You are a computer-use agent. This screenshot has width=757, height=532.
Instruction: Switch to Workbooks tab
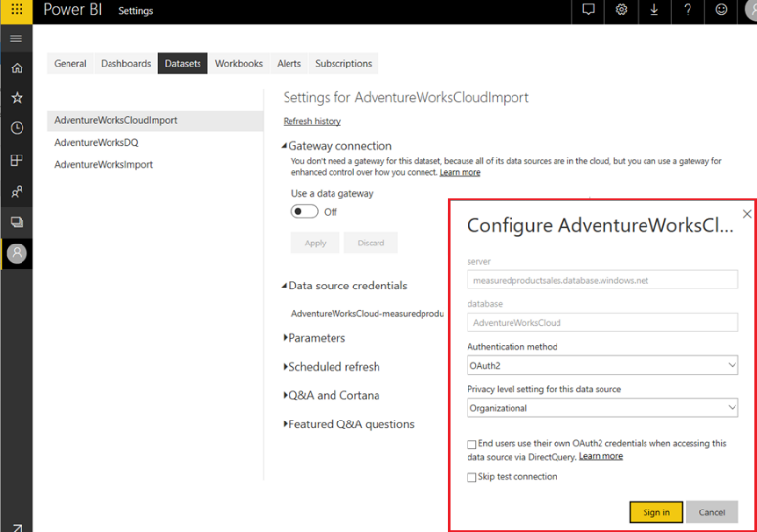[239, 64]
